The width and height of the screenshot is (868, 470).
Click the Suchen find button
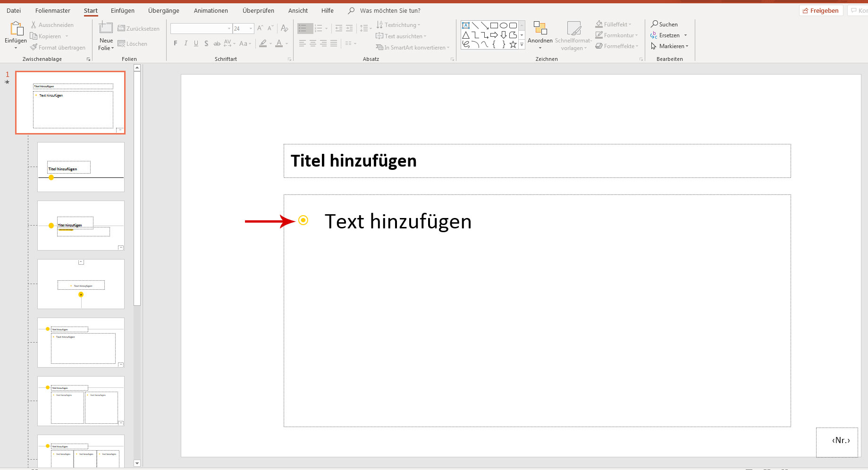(x=664, y=25)
